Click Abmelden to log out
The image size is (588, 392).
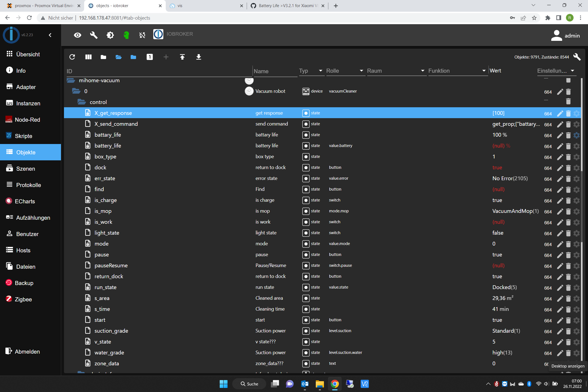coord(27,352)
